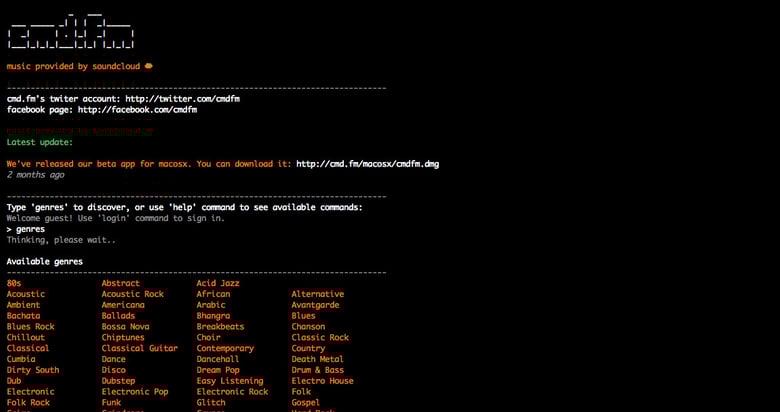Choose the Dirty South genre
Image resolution: width=780 pixels, height=412 pixels.
click(x=33, y=370)
